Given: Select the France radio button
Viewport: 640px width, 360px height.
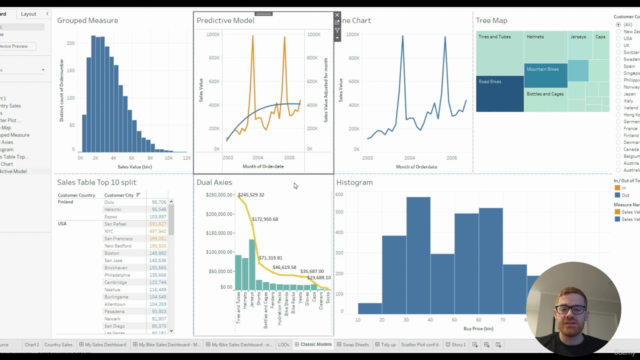Looking at the screenshot, I should coord(618,129).
